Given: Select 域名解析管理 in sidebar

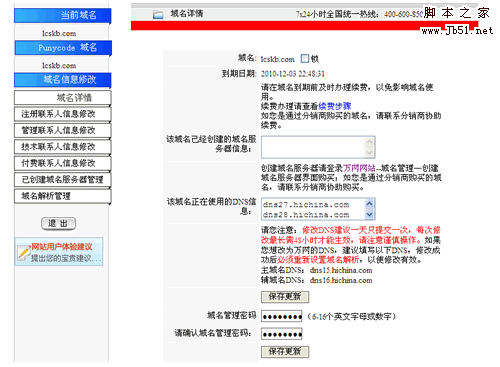Looking at the screenshot, I should click(63, 196).
